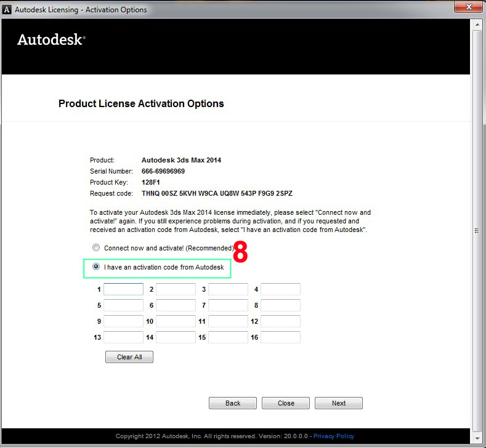Click the vertical scrollbar thumb
The image size is (486, 448).
point(477,231)
